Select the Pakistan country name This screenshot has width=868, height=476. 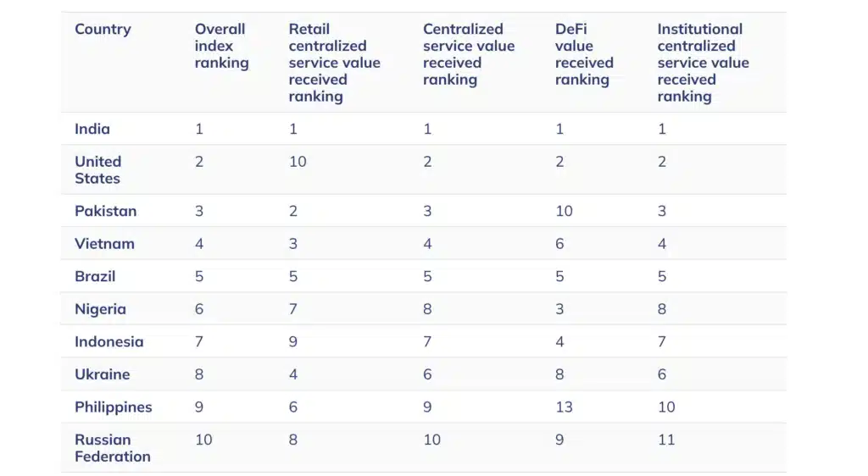click(105, 211)
